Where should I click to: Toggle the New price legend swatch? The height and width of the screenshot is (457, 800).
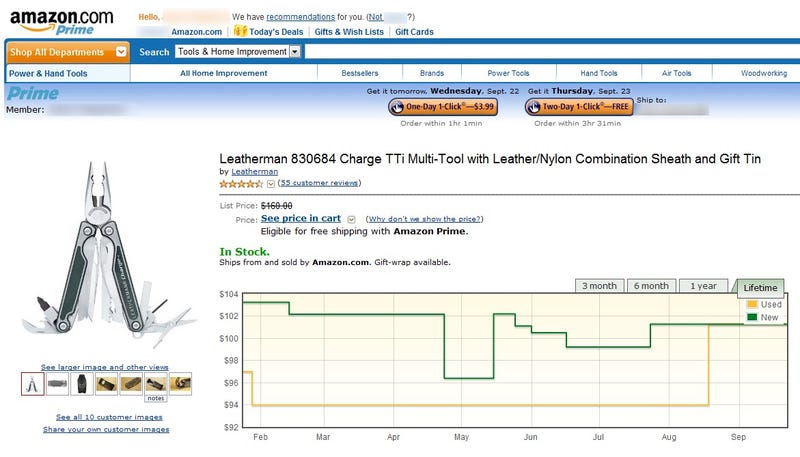(x=752, y=317)
